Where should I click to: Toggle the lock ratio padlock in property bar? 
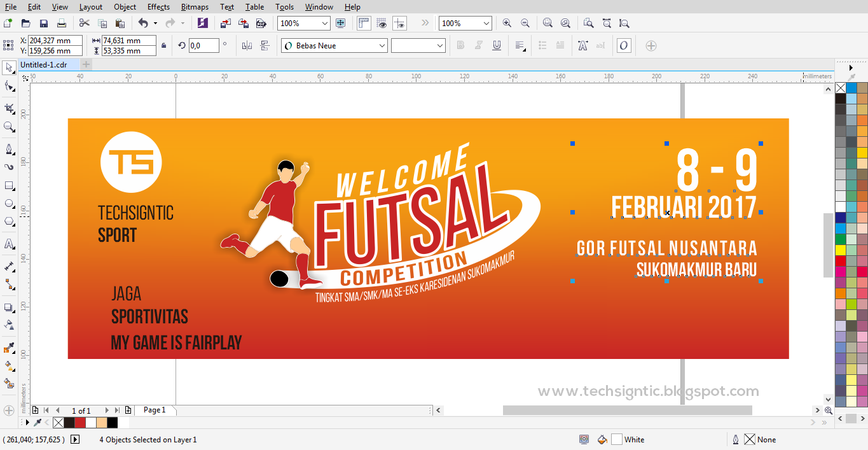pos(163,45)
